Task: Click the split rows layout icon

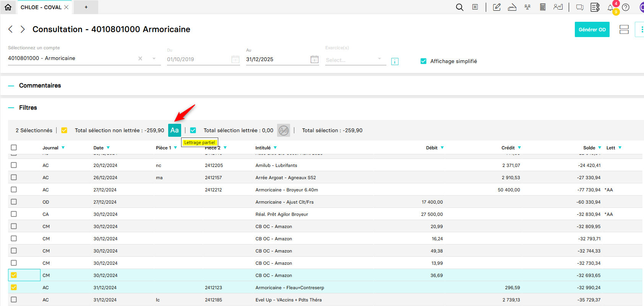Action: (624, 29)
